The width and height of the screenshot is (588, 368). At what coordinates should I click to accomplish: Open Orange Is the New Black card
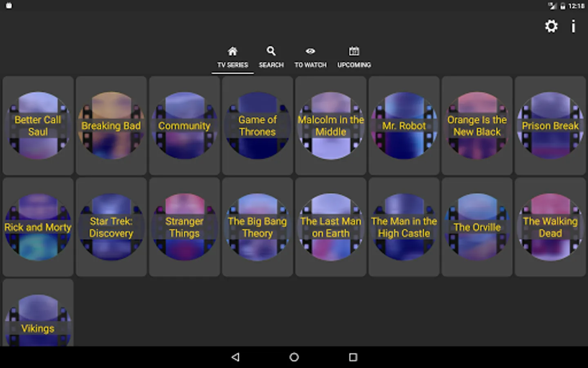(477, 126)
